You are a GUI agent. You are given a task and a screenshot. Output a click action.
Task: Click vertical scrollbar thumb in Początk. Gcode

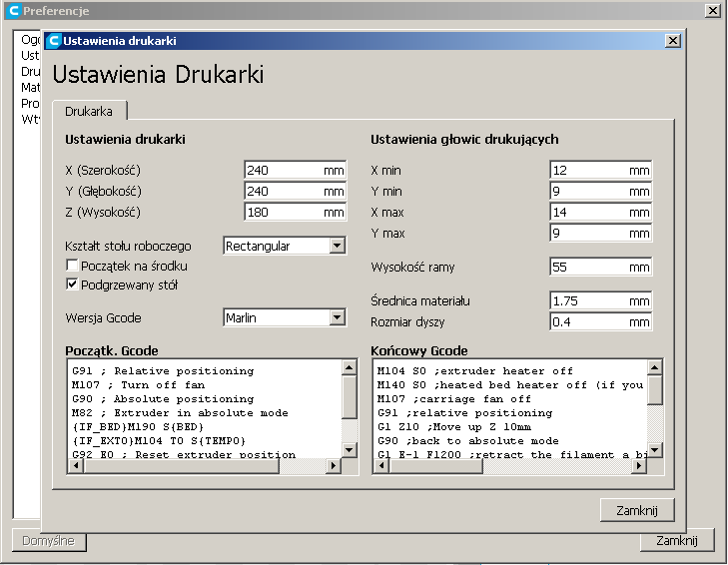click(x=350, y=397)
